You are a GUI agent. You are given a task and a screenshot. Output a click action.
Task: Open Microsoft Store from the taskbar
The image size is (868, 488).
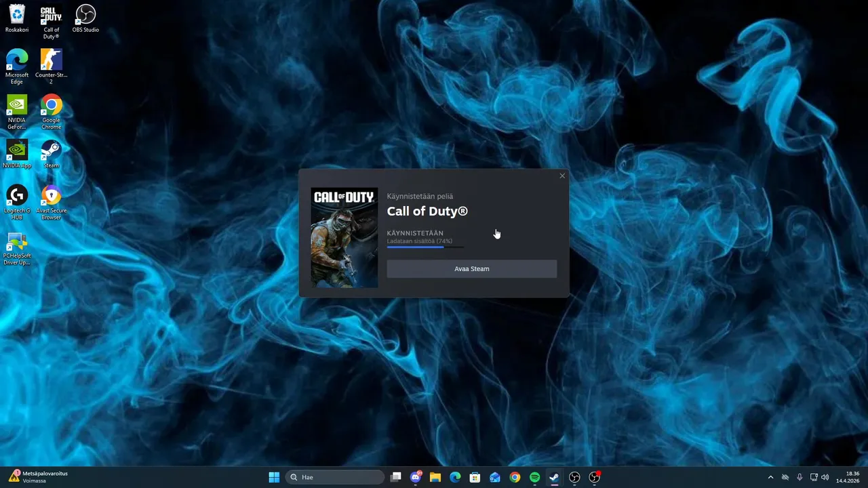point(475,477)
